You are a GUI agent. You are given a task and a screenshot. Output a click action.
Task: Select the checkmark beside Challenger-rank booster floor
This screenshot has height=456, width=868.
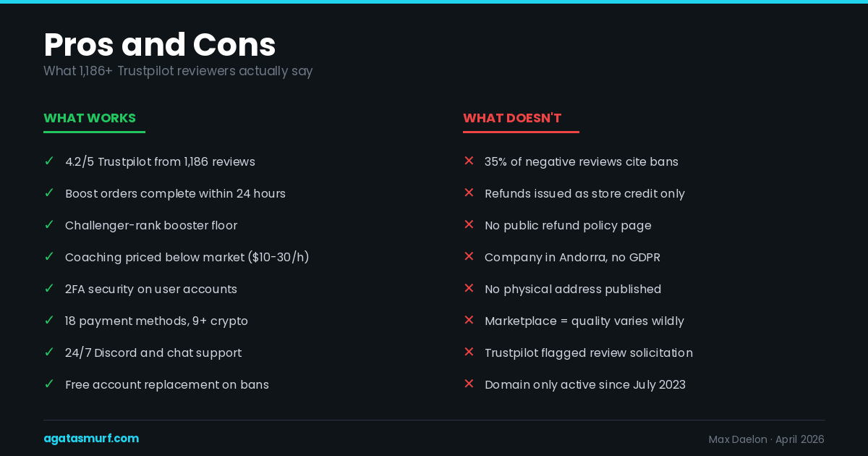pos(49,224)
